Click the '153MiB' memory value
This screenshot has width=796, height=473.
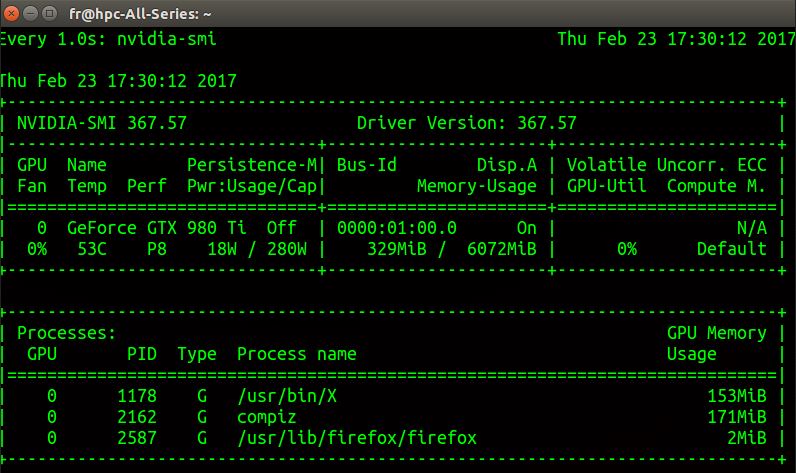click(x=737, y=396)
